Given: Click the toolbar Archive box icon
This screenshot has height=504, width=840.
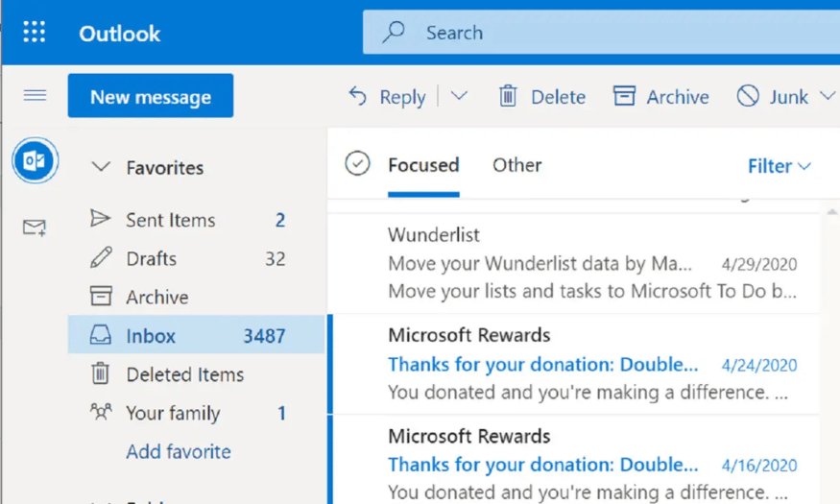Looking at the screenshot, I should click(x=625, y=96).
